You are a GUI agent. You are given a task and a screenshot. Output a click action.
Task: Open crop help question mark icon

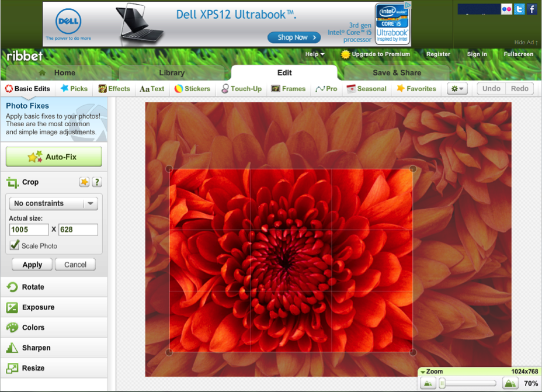(x=97, y=182)
